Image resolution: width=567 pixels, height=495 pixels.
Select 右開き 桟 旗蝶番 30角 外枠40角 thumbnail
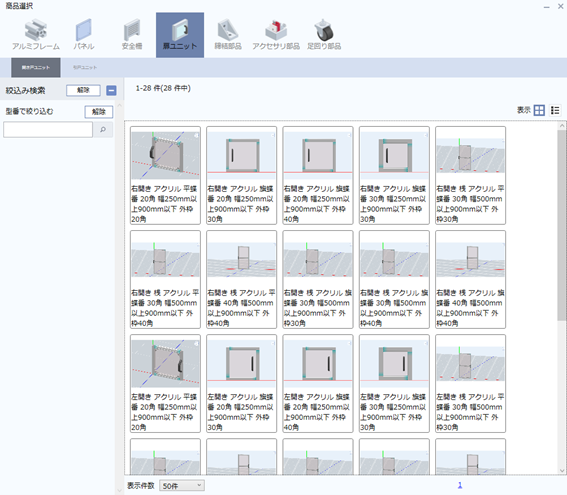point(394,260)
